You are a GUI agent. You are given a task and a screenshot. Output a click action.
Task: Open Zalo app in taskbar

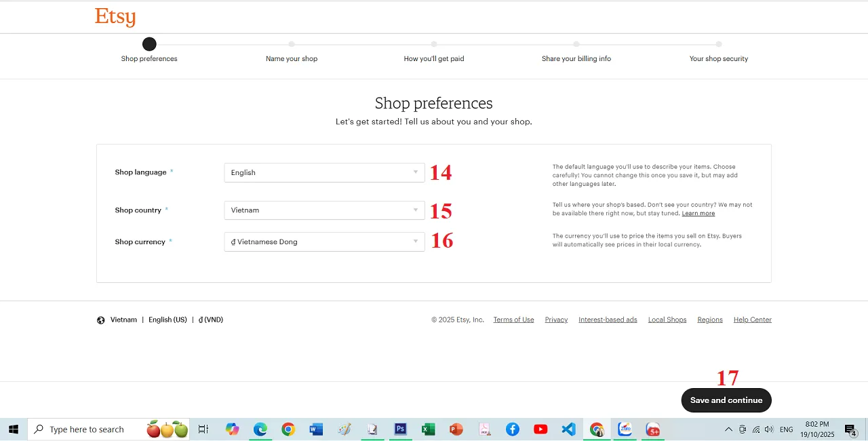pos(625,429)
